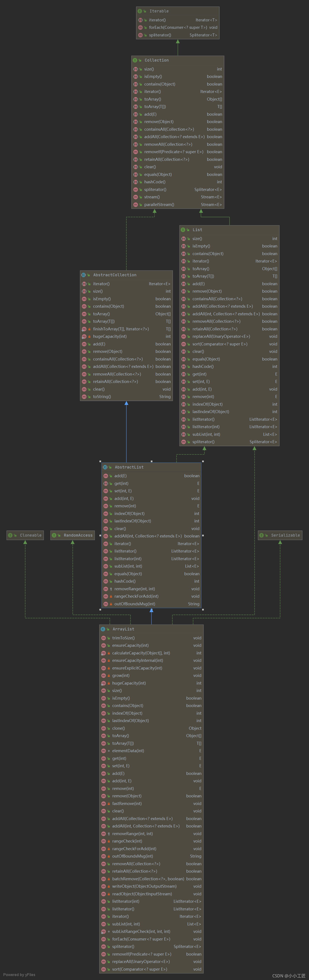
Task: Click addAll(int, Collection) row in List node
Action: pos(230,314)
